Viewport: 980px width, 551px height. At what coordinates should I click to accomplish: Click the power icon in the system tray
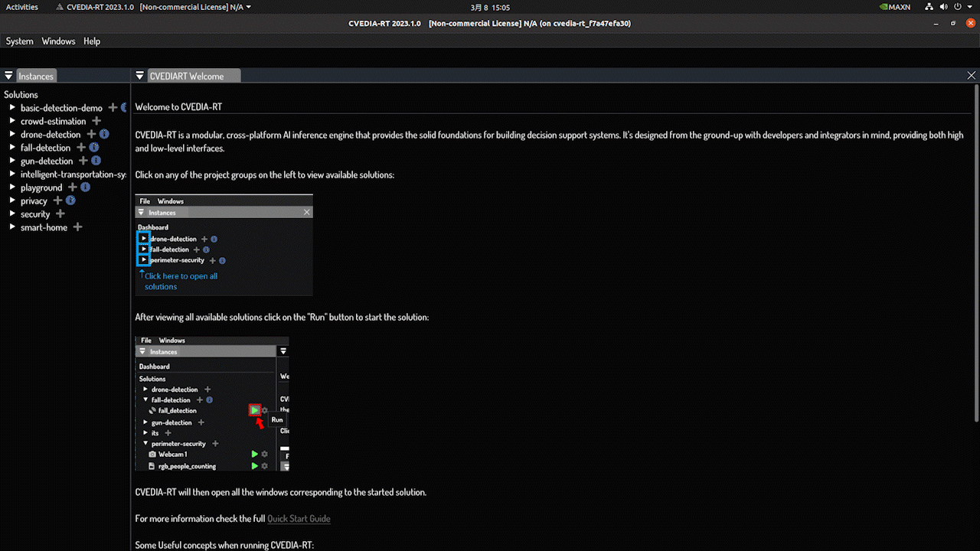959,7
